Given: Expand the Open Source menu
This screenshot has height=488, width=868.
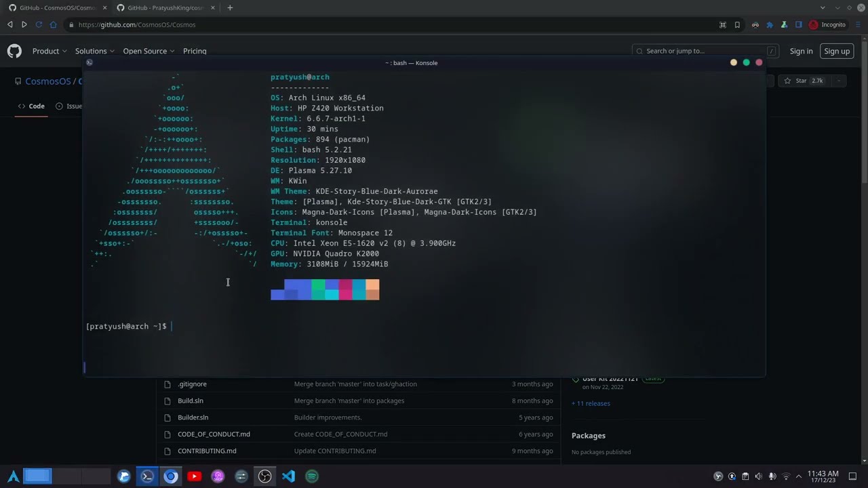Looking at the screenshot, I should click(149, 51).
